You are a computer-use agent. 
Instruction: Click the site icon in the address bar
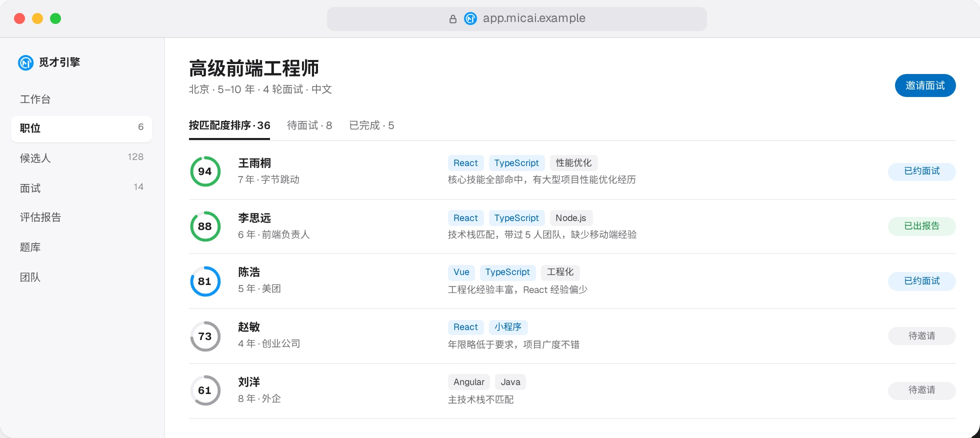pos(470,18)
